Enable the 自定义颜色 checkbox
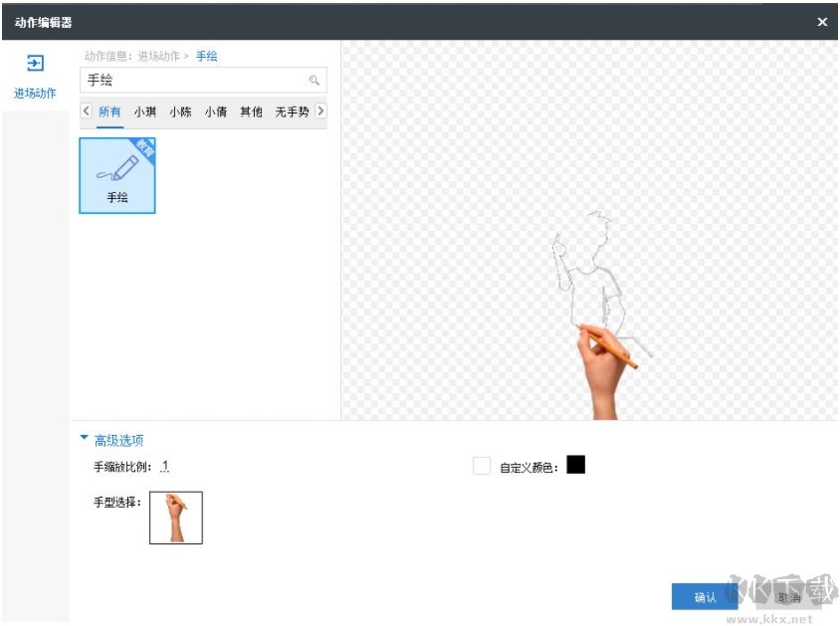This screenshot has width=840, height=626. coord(482,466)
